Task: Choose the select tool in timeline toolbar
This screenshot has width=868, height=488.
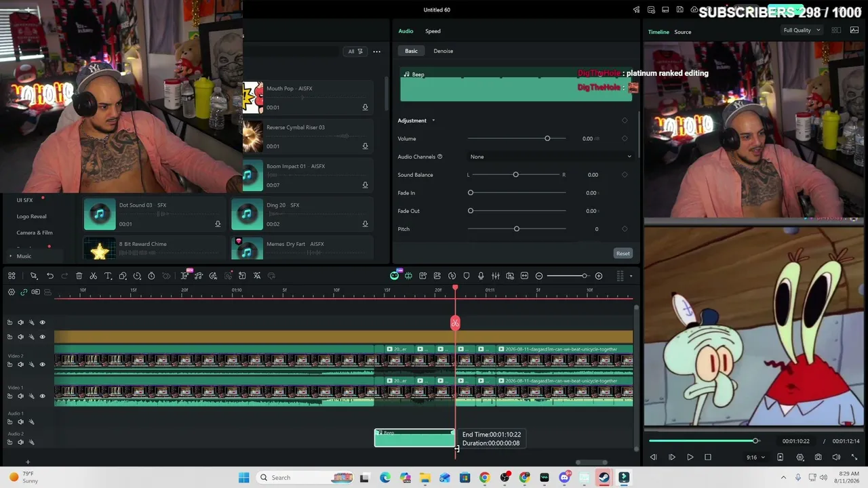Action: pos(33,276)
